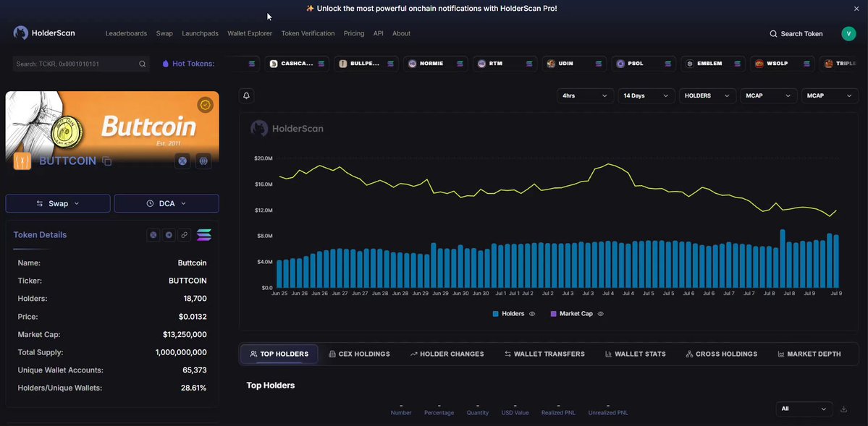Image resolution: width=868 pixels, height=426 pixels.
Task: Select the WSOLP hot token chip
Action: (782, 64)
